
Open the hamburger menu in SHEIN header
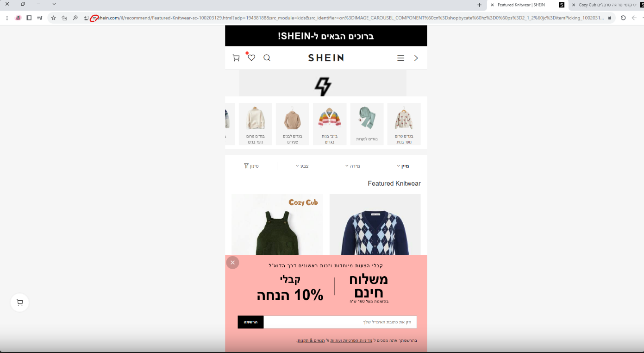coord(400,58)
